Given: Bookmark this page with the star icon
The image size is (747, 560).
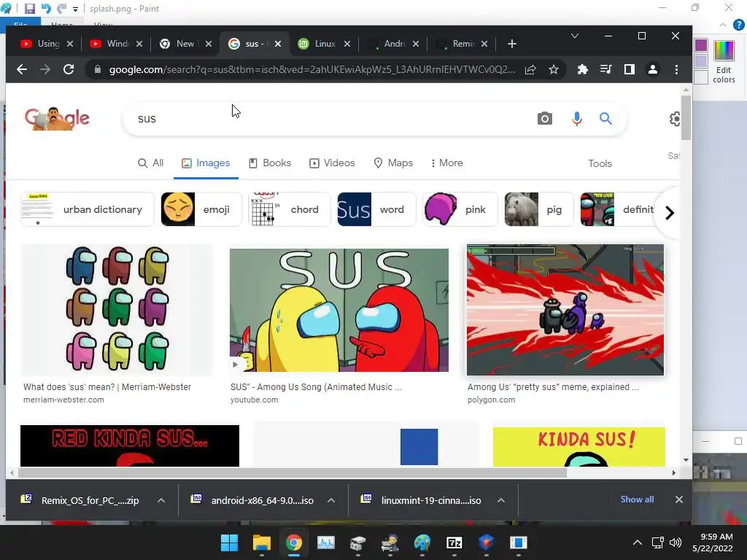Looking at the screenshot, I should coord(553,69).
